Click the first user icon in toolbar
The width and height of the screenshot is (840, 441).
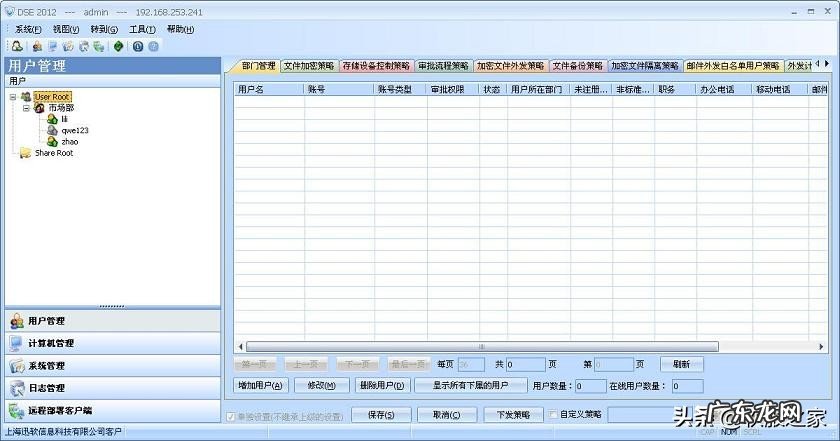[17, 46]
